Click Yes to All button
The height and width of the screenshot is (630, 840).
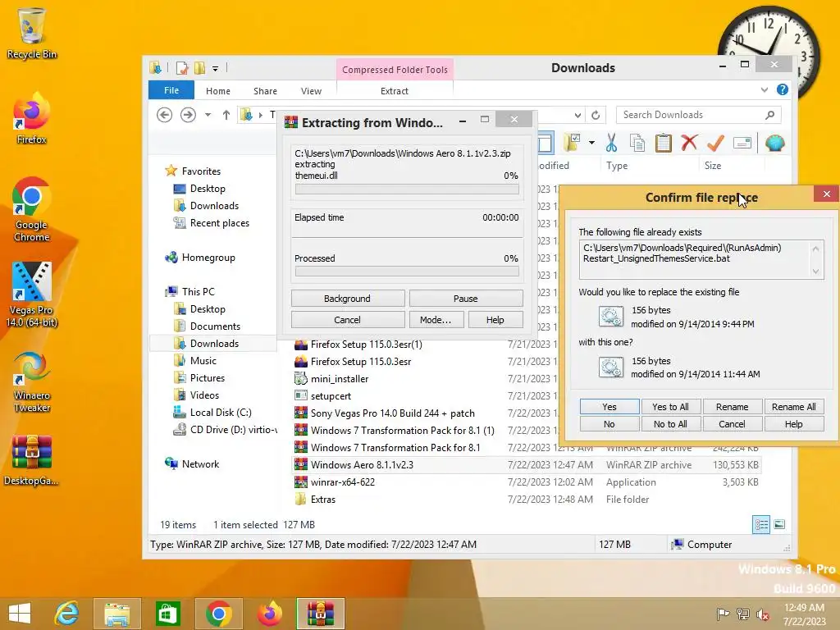click(670, 407)
